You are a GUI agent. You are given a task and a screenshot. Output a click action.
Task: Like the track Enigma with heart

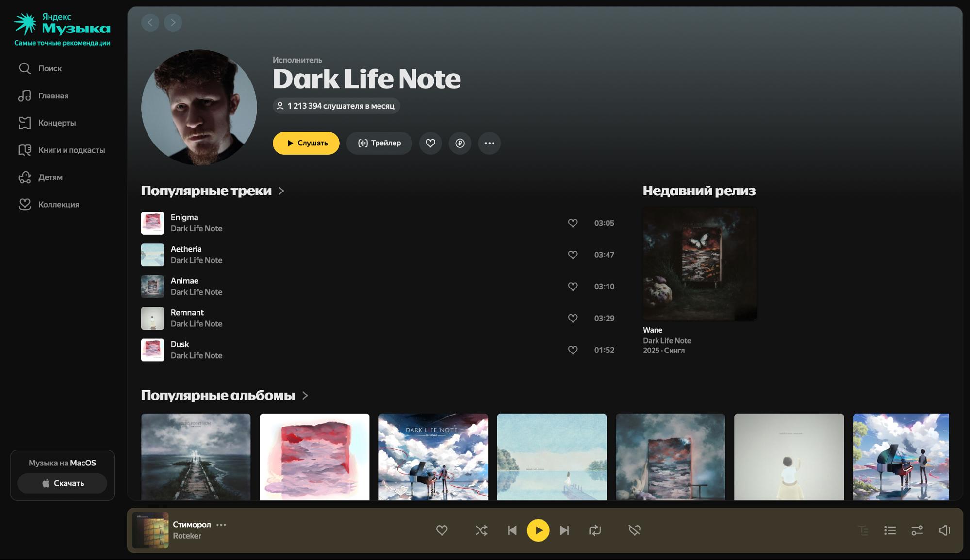[573, 223]
